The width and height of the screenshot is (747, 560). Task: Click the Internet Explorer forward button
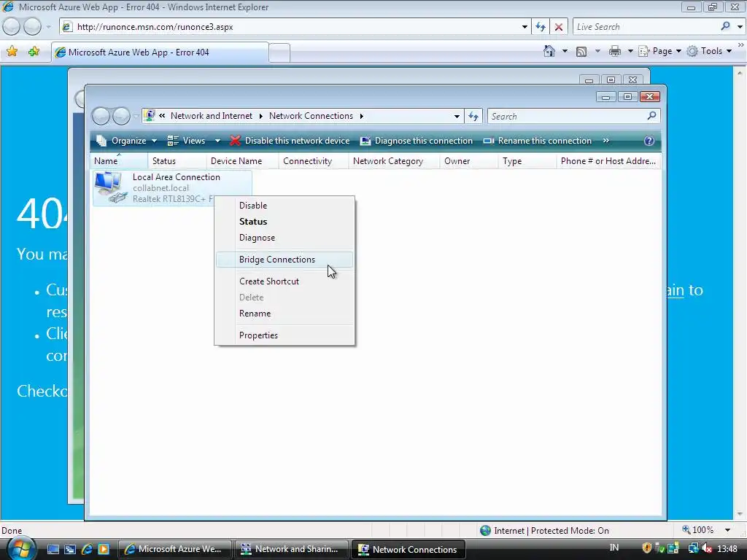point(32,27)
